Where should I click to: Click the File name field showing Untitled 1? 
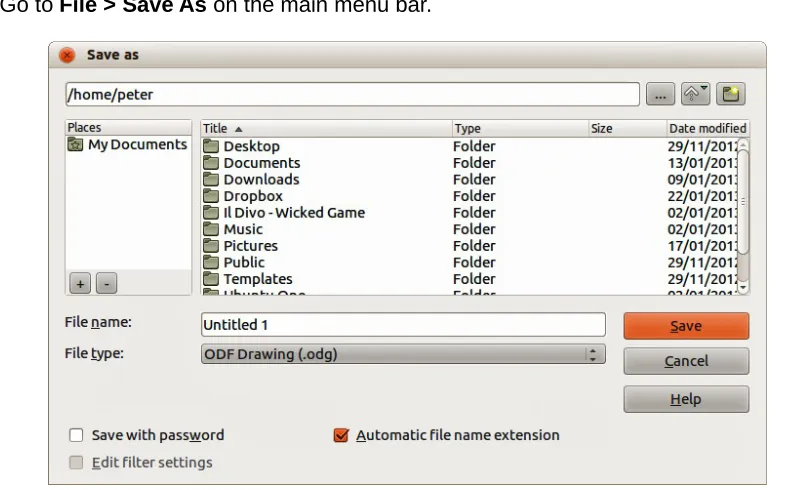(x=403, y=325)
